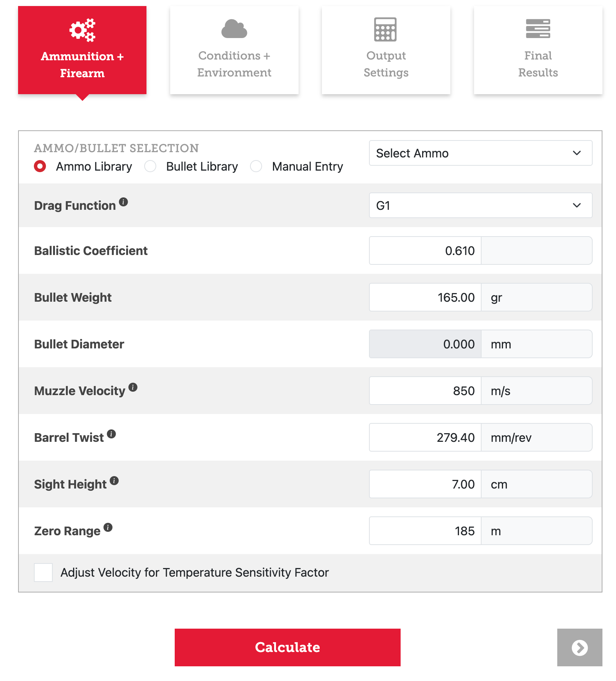Viewport: 616px width, 681px height.
Task: Switch to the Final Results tab
Action: pyautogui.click(x=538, y=50)
